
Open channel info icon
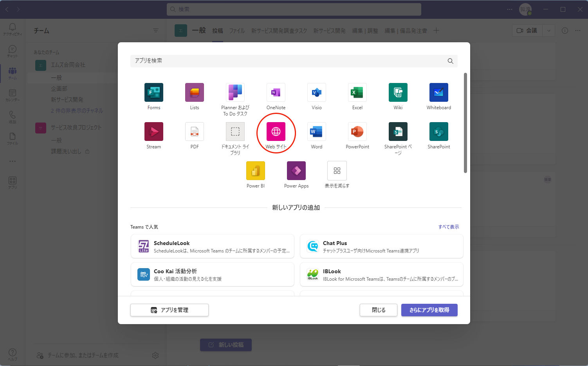pos(565,31)
